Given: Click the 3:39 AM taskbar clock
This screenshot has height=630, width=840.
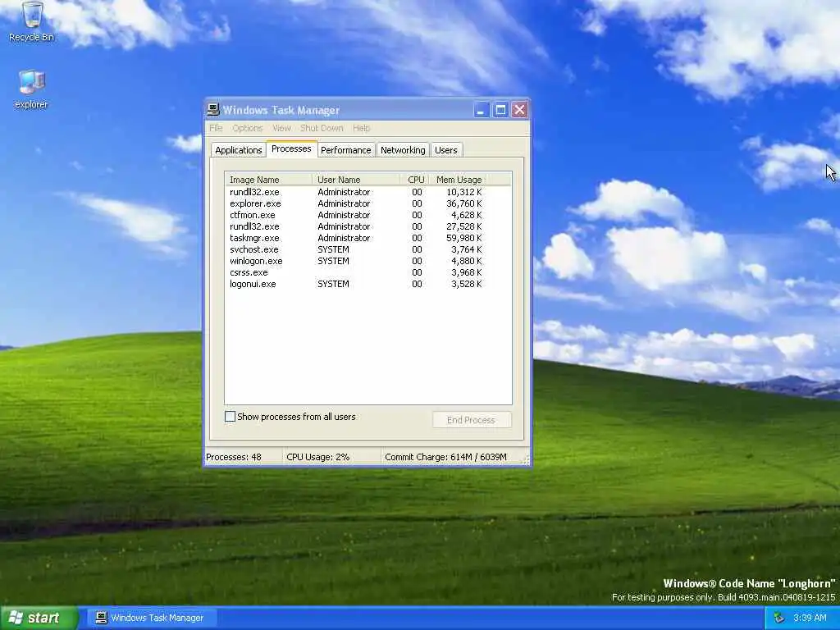Looking at the screenshot, I should click(x=810, y=618).
